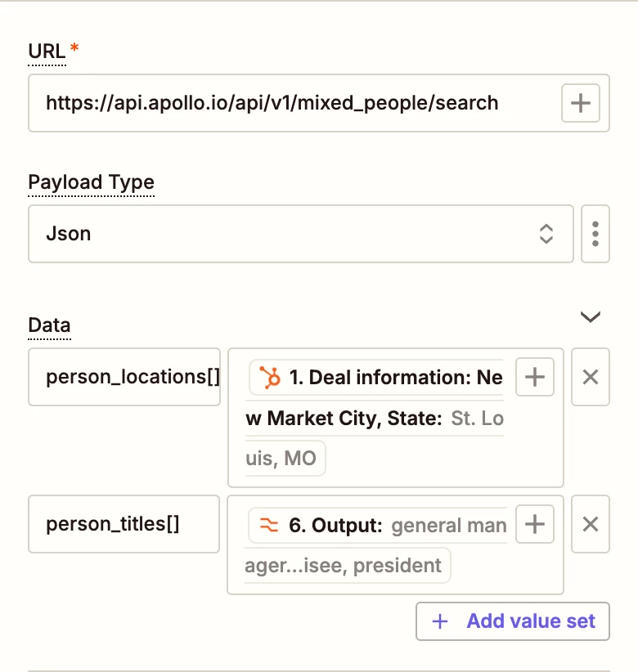Click plus button in person_locations value field

click(x=535, y=377)
